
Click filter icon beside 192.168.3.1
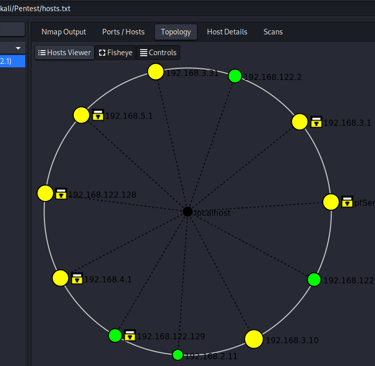[316, 122]
